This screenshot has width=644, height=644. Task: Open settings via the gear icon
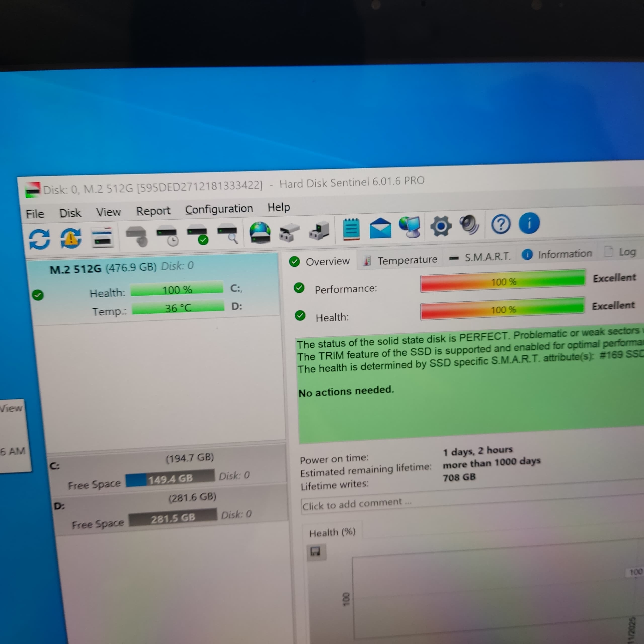[441, 226]
